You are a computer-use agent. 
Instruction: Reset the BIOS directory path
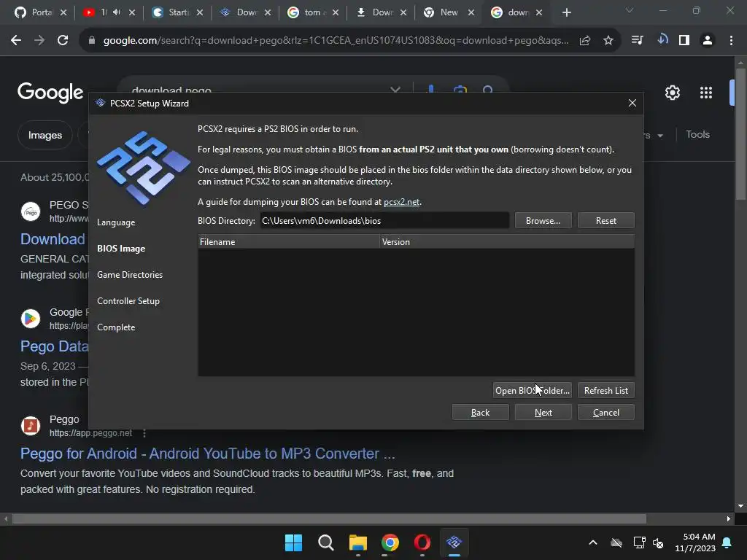point(605,220)
